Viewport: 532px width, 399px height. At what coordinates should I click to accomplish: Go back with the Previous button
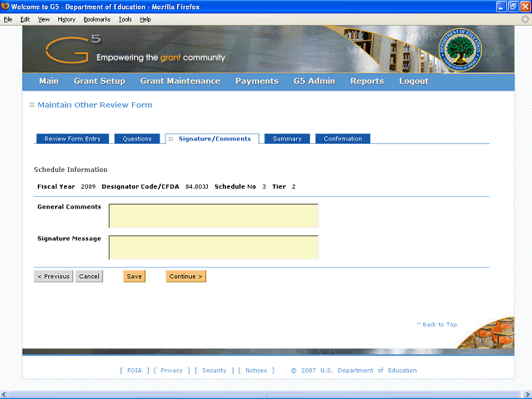[x=53, y=276]
